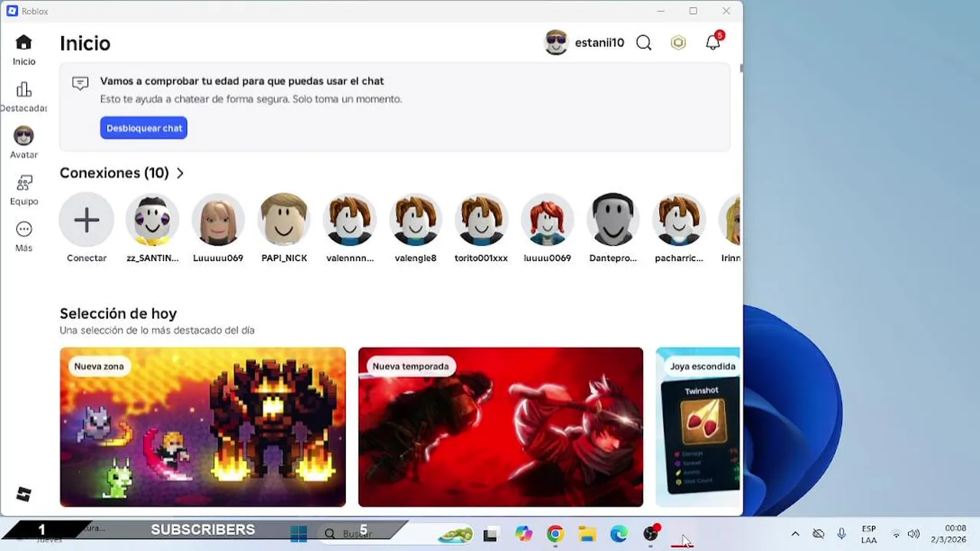Open the Robux balance icon
980x551 pixels.
click(678, 43)
